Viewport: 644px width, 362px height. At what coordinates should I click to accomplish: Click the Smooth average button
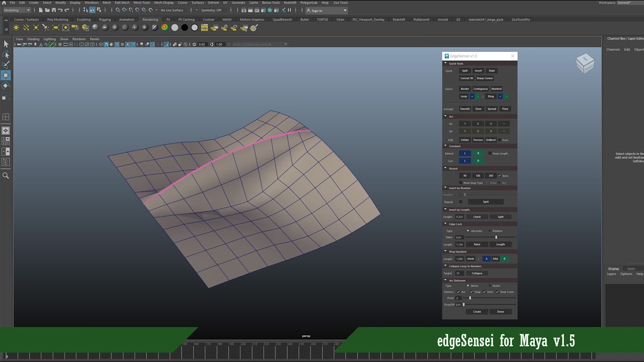(465, 109)
